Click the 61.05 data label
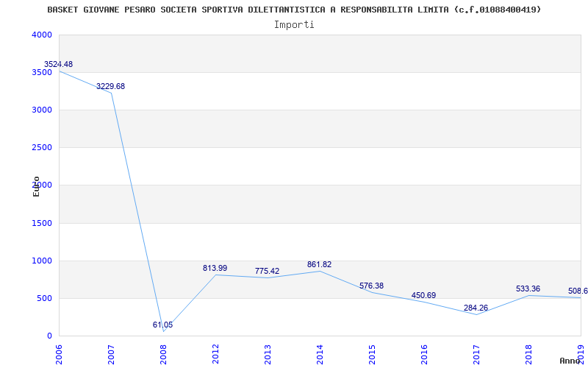This screenshot has height=368, width=588. click(x=162, y=325)
